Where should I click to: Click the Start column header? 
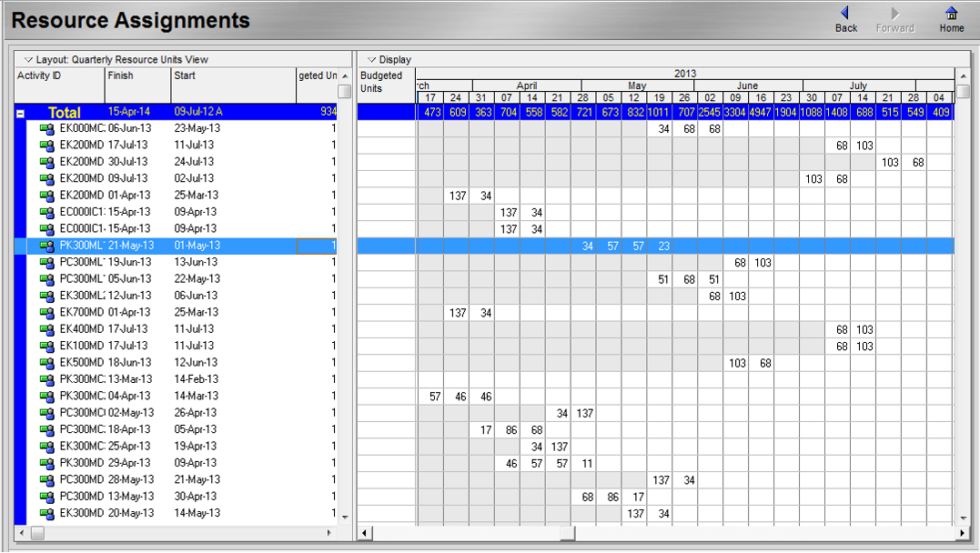(x=232, y=76)
